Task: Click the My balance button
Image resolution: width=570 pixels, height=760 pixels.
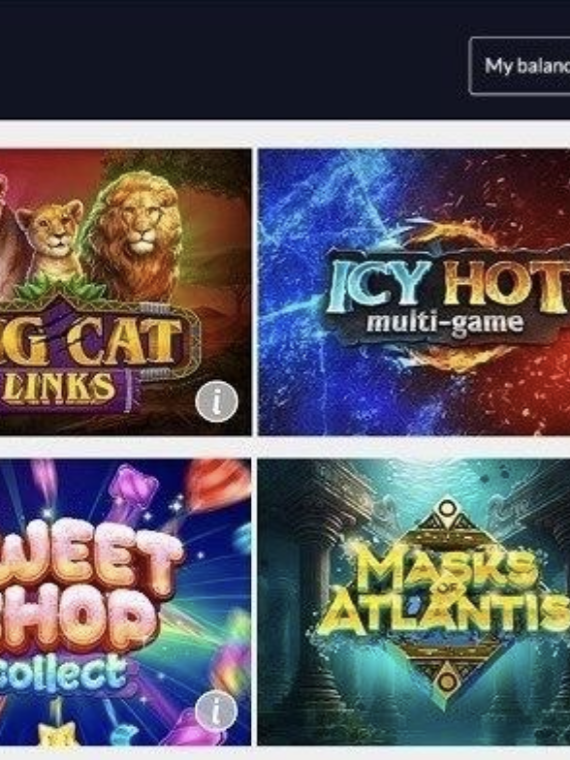Action: [520, 66]
